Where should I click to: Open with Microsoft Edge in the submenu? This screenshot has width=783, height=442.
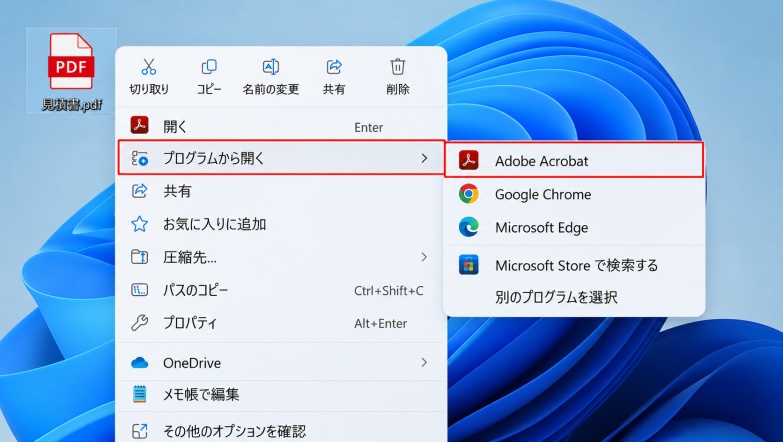(x=574, y=227)
